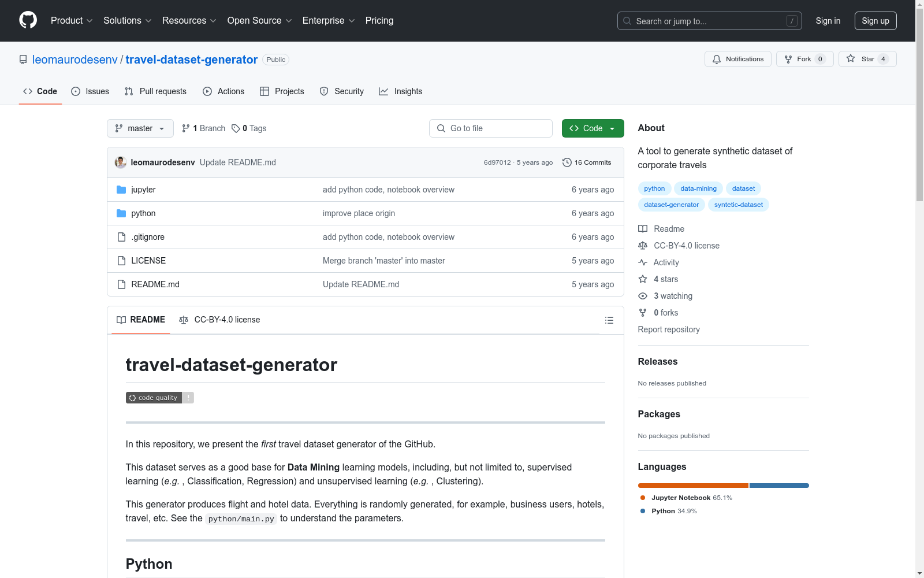Viewport: 924px width, 578px height.
Task: Click the Jupyter Notebook language bar segment
Action: coord(693,486)
